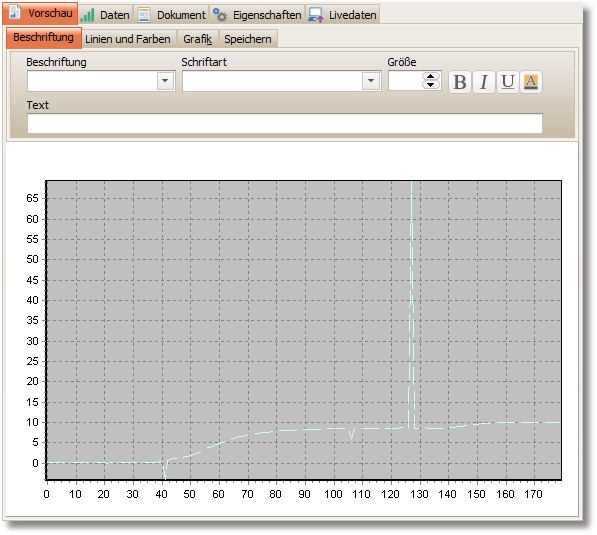This screenshot has width=597, height=535.
Task: Open the font color picker
Action: click(531, 82)
